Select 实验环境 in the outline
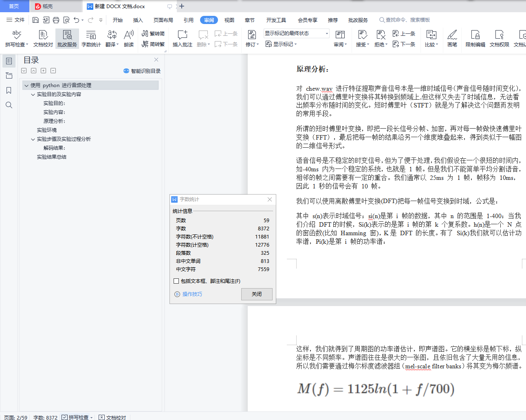The width and height of the screenshot is (526, 420). coord(47,130)
